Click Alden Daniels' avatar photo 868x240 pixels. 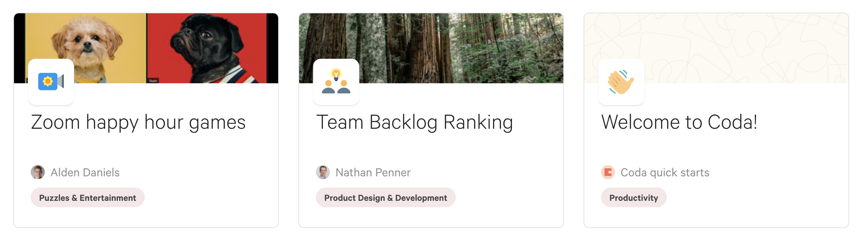[x=38, y=172]
